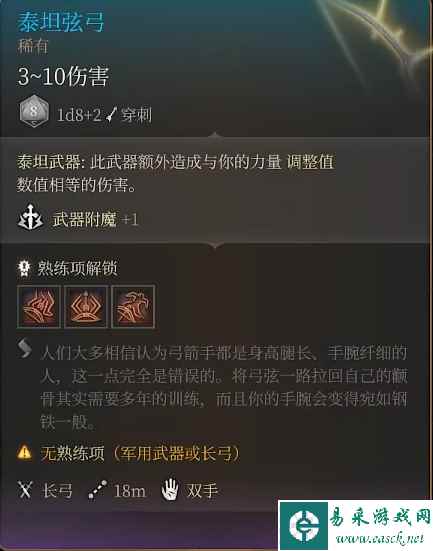This screenshot has height=551, width=433.
Task: Click the 3~10伤害 damage text
Action: [63, 77]
